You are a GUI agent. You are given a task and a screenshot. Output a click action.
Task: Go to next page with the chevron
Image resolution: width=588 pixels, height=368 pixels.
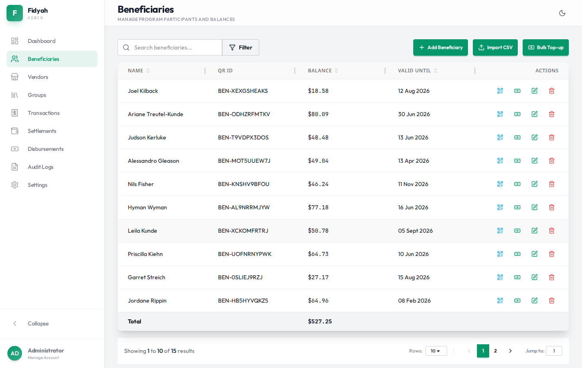tap(510, 351)
